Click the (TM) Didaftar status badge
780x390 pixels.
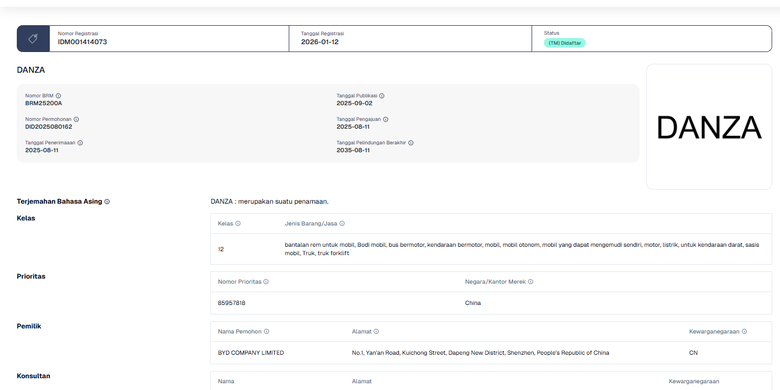(565, 43)
